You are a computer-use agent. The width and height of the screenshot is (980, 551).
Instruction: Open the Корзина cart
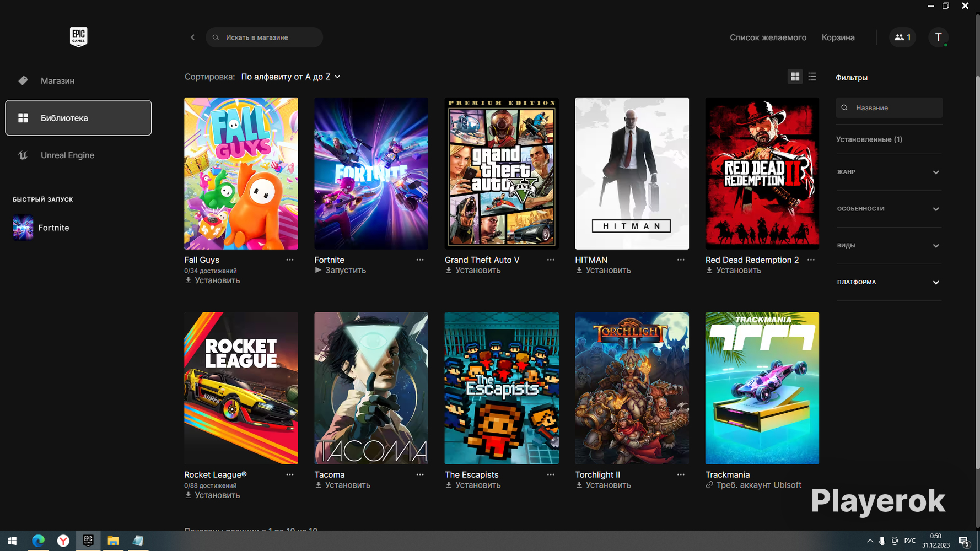pos(838,37)
